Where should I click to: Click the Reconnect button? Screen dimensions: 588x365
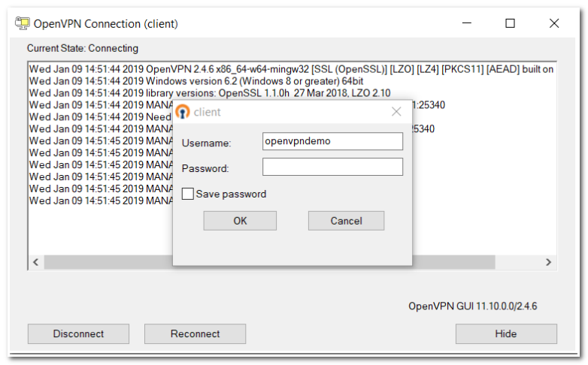pos(195,334)
